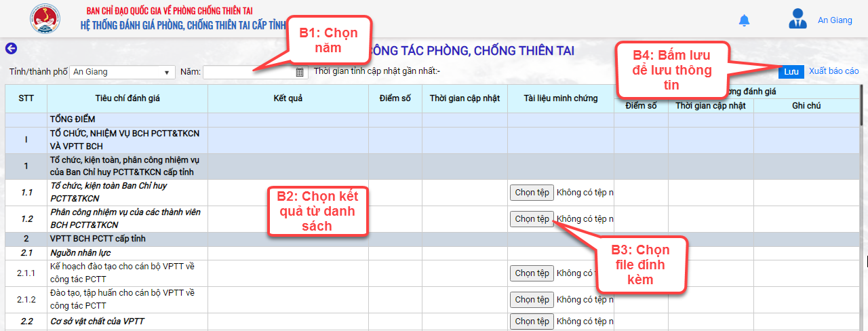Click Chọn tệp for row 2.1.2

[x=532, y=300]
